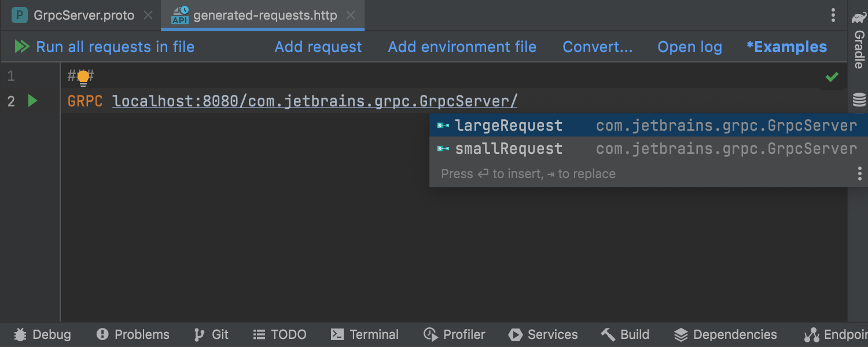
Task: Open the Gradle tool window
Action: (x=859, y=40)
